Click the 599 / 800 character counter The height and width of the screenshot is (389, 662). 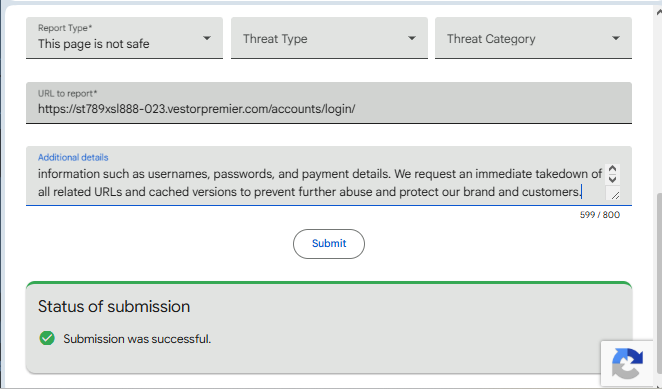[x=600, y=215]
